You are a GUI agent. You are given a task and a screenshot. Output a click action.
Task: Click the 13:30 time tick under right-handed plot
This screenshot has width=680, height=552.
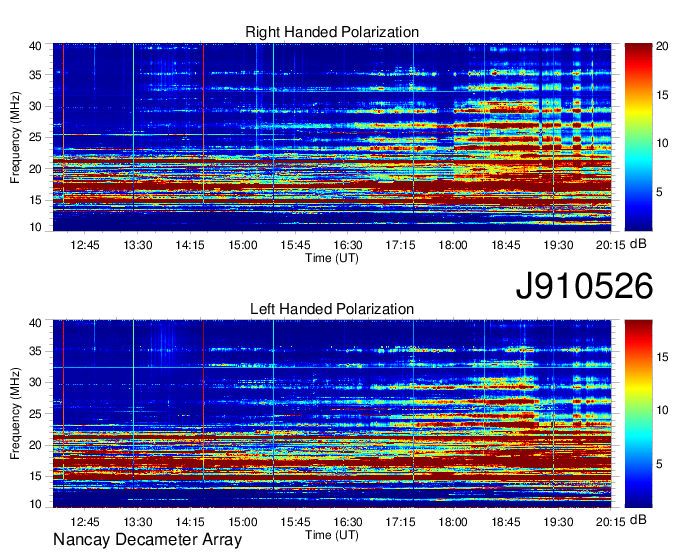click(x=137, y=245)
